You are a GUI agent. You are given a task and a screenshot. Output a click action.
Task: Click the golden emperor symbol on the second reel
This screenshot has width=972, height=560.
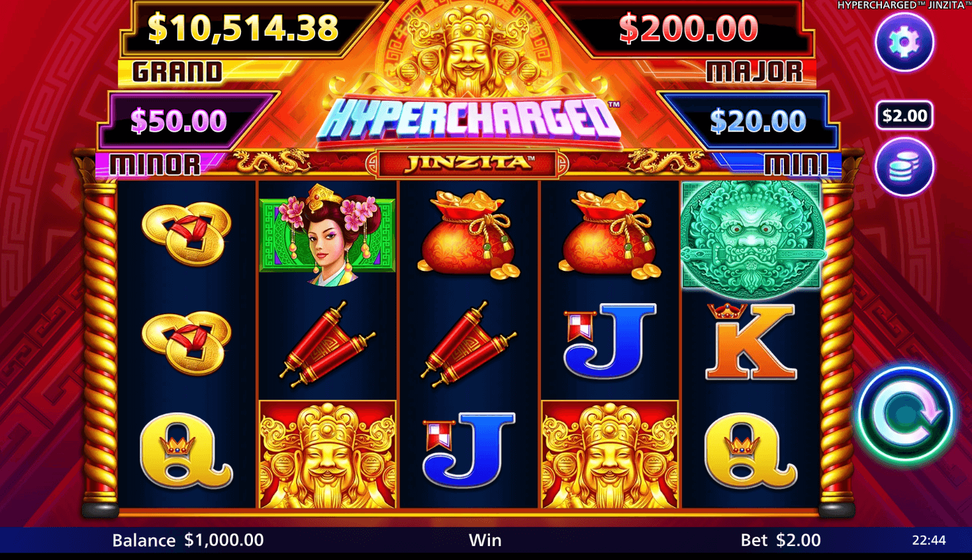[327, 455]
